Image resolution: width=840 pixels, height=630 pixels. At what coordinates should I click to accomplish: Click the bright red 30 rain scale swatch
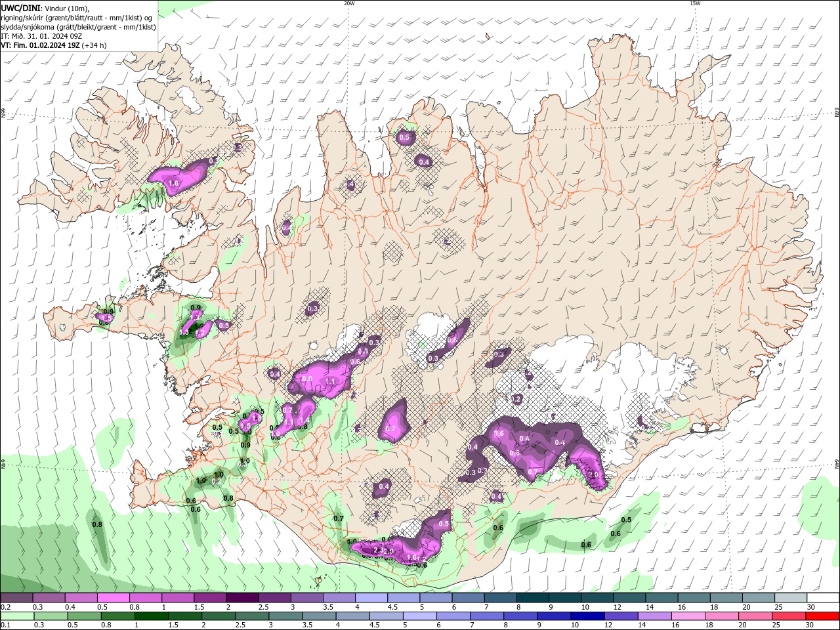[823, 616]
